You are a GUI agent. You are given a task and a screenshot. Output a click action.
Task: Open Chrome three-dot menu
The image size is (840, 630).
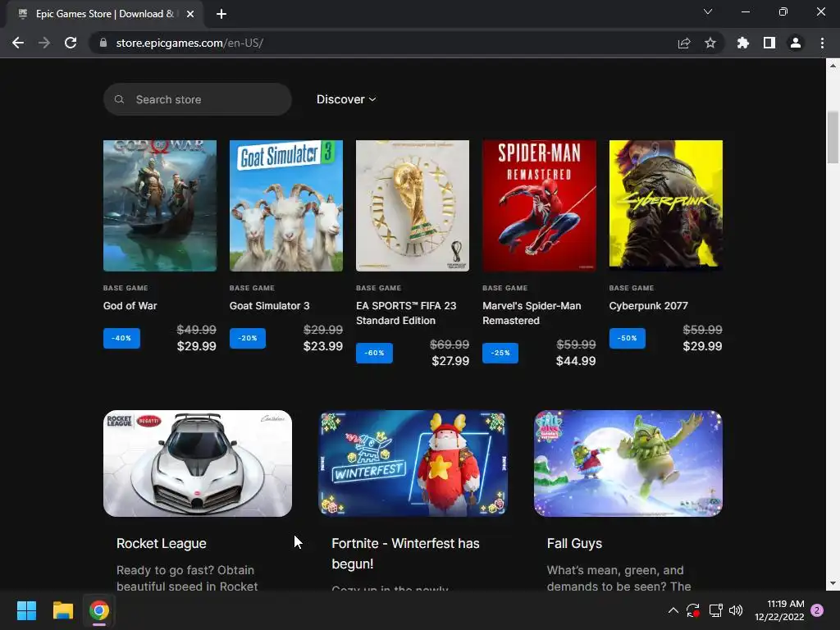coord(822,43)
